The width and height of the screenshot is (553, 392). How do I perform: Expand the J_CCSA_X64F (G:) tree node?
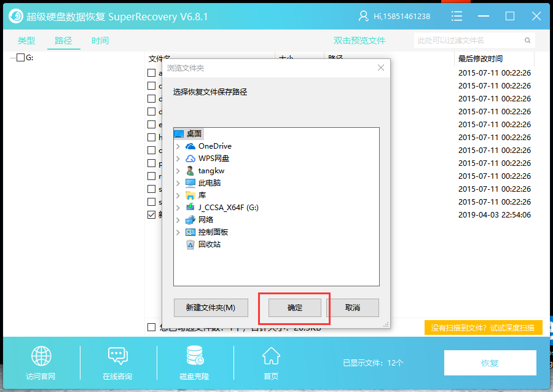[x=178, y=208]
